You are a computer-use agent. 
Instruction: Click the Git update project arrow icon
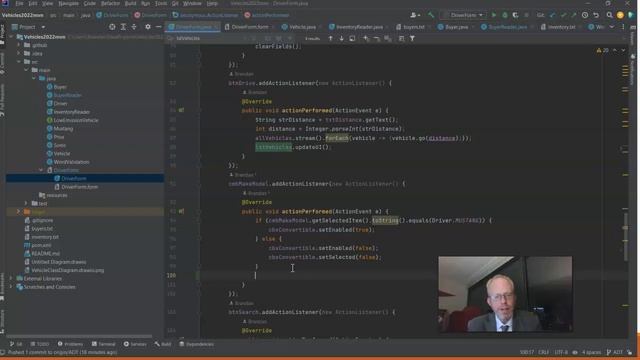pyautogui.click(x=553, y=15)
